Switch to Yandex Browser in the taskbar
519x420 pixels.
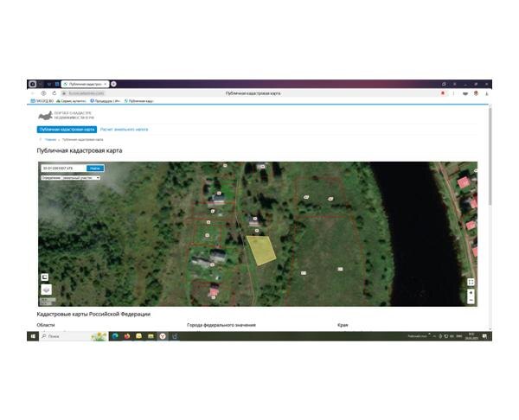tap(163, 336)
